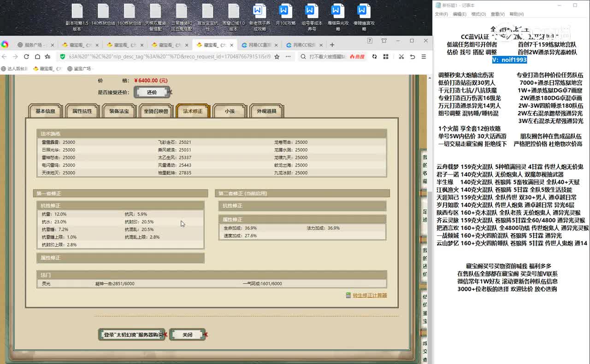Open the 基本信息 tab

(x=45, y=111)
